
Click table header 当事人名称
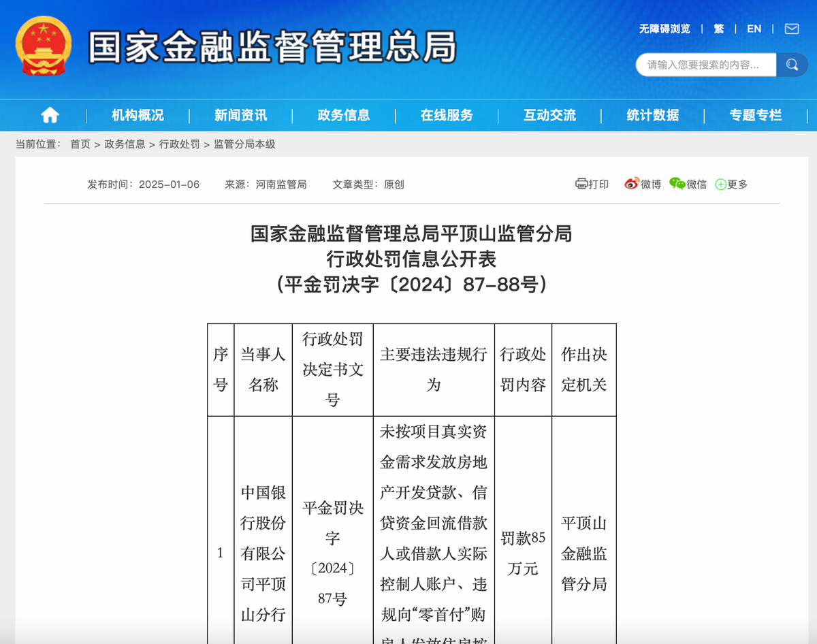tap(263, 370)
